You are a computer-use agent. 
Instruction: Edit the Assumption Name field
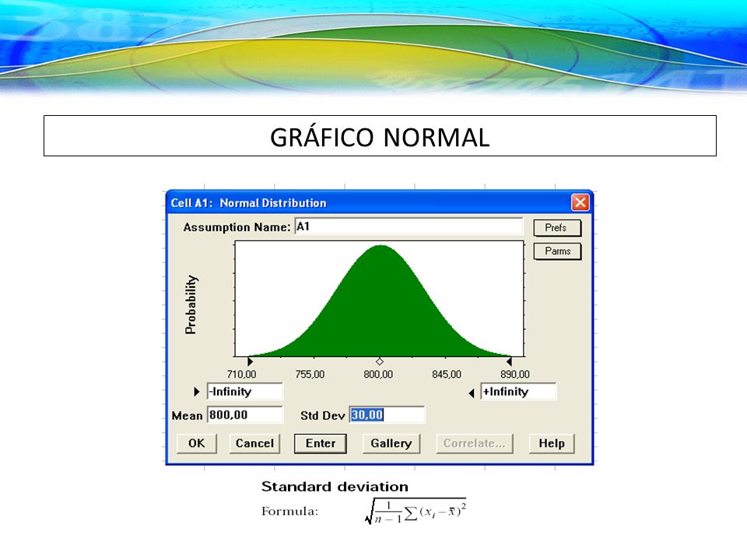[x=409, y=226]
